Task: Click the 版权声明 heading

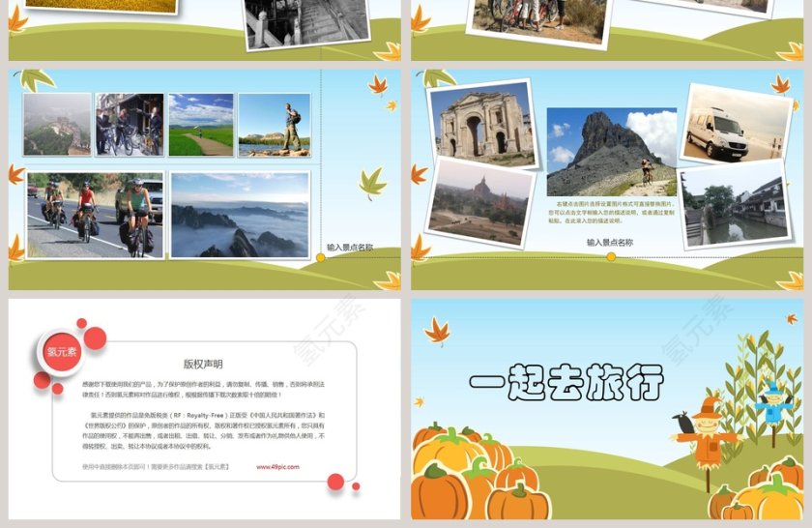Action: 203,365
